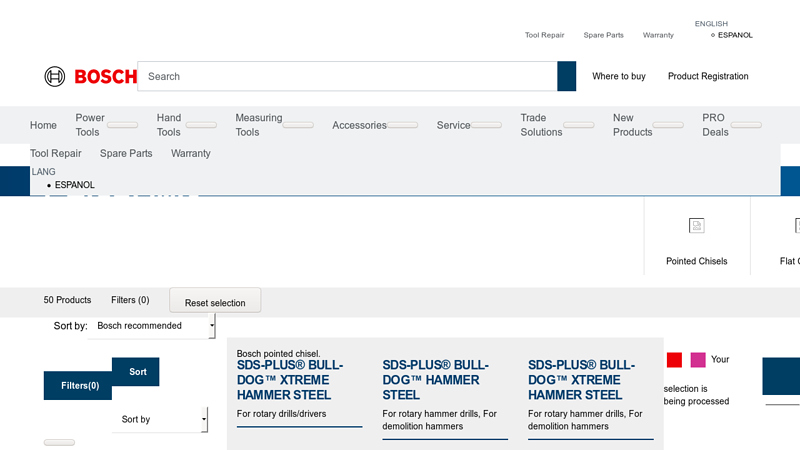The height and width of the screenshot is (450, 800).
Task: Click the Bosch circular logo icon
Action: (x=55, y=77)
